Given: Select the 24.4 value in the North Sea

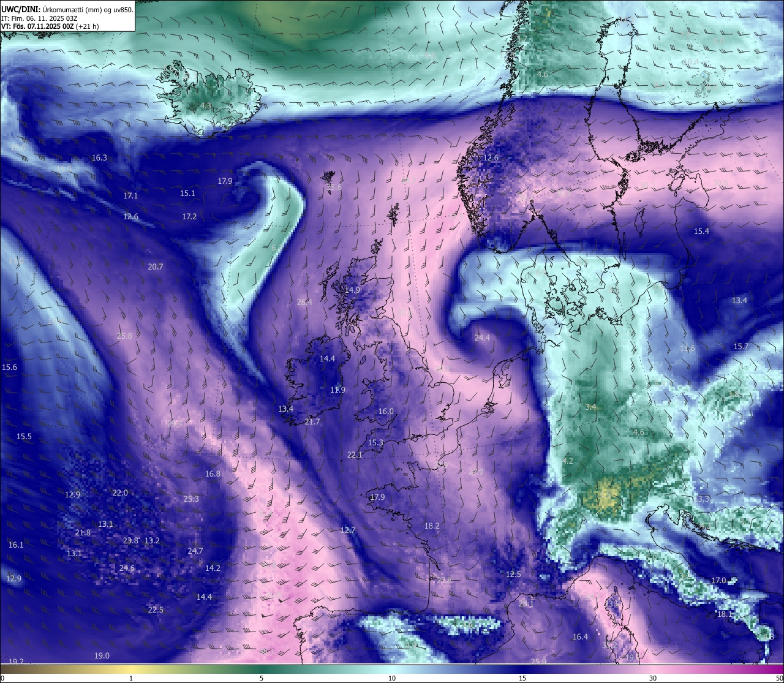Looking at the screenshot, I should (x=482, y=338).
